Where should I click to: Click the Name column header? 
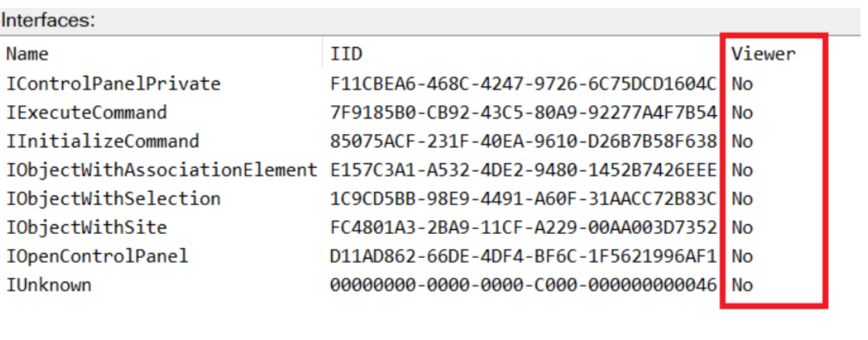27,54
